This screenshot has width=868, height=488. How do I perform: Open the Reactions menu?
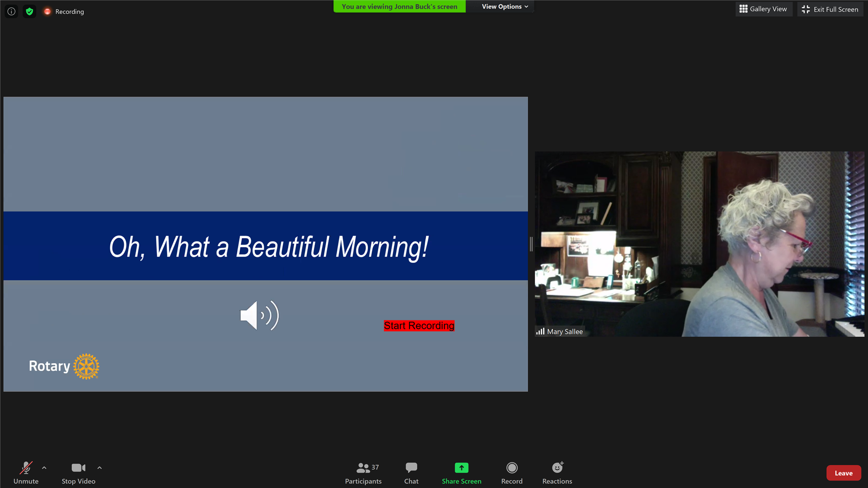point(557,473)
